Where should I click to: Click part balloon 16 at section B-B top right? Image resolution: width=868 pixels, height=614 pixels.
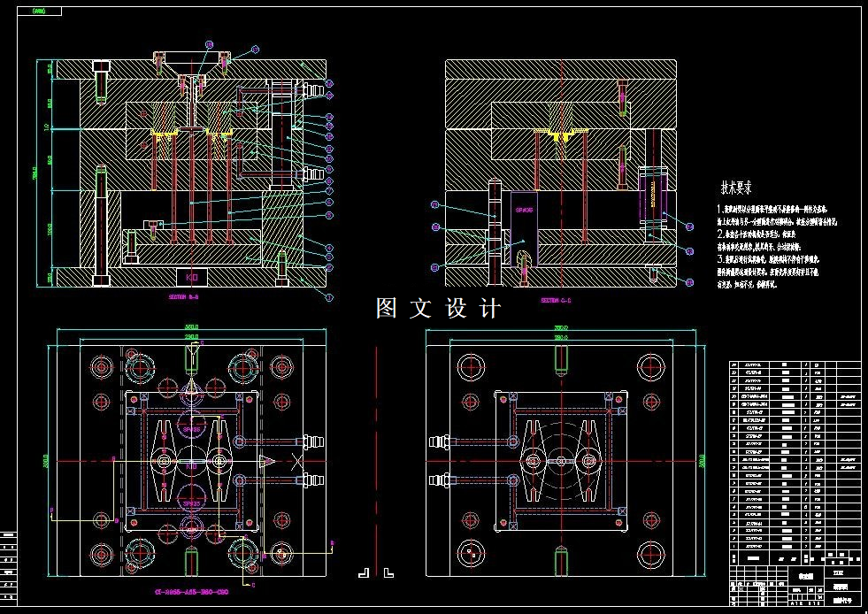tap(329, 83)
